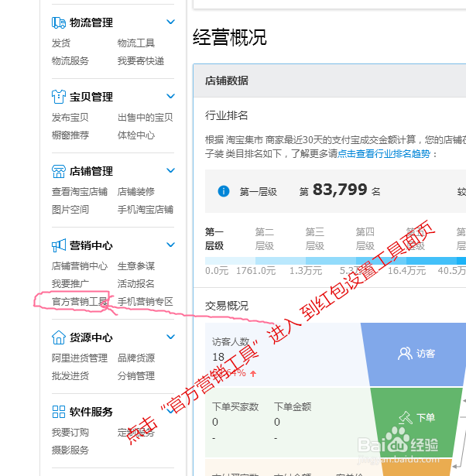
Task: Open 活动报名 link
Action: point(136,283)
